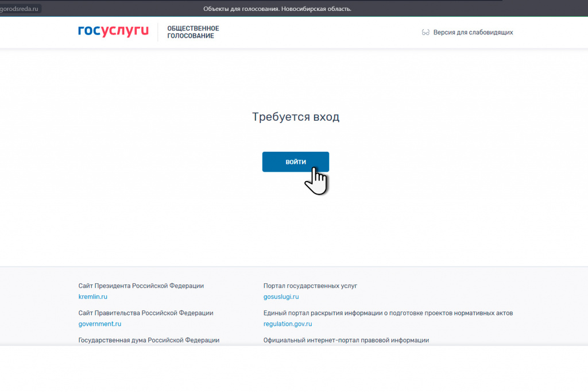Click the Требуется вход heading
588x392 pixels.
point(296,117)
